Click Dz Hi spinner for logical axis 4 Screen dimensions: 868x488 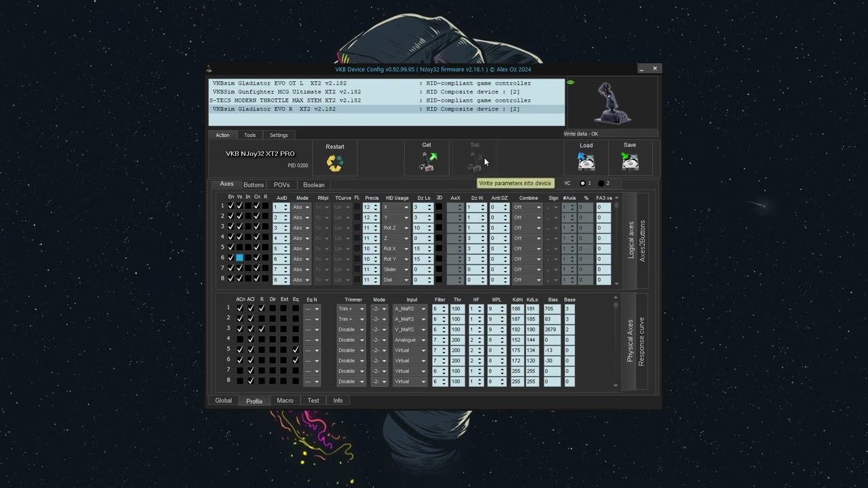[x=476, y=239]
